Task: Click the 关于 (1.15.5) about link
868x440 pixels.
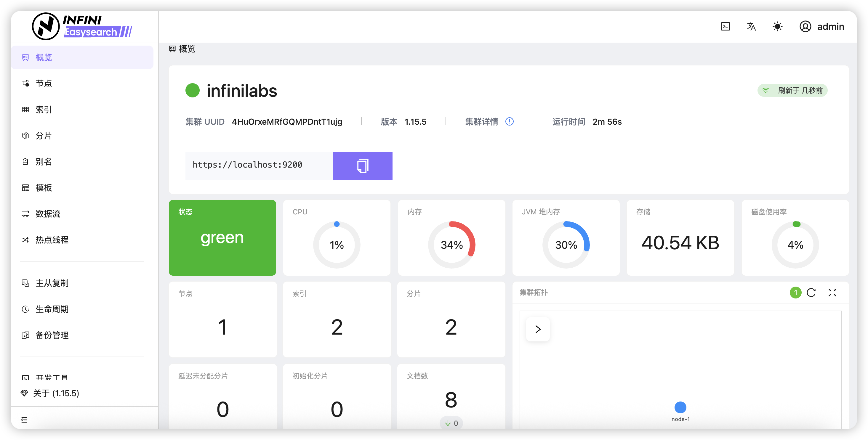Action: tap(50, 393)
